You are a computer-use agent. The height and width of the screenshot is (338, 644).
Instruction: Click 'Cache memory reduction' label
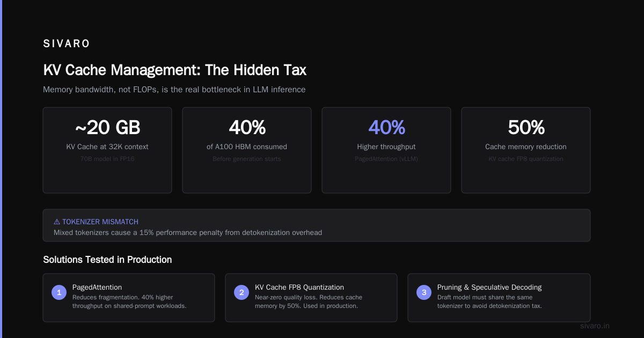tap(526, 146)
